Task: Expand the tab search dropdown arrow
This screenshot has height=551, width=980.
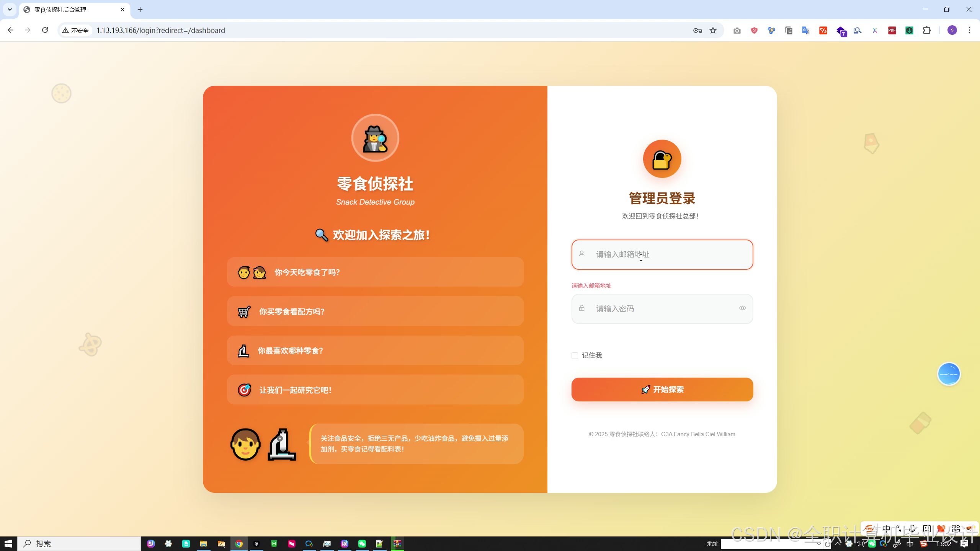Action: coord(10,10)
